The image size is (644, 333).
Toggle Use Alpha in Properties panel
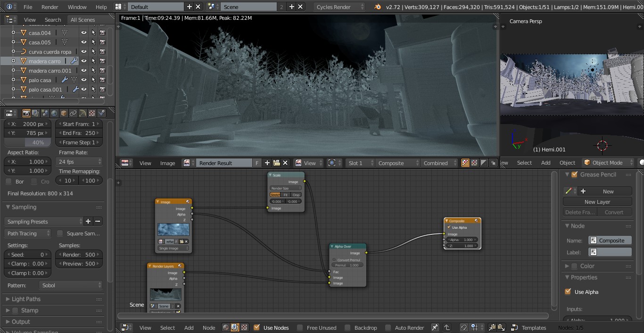[568, 291]
